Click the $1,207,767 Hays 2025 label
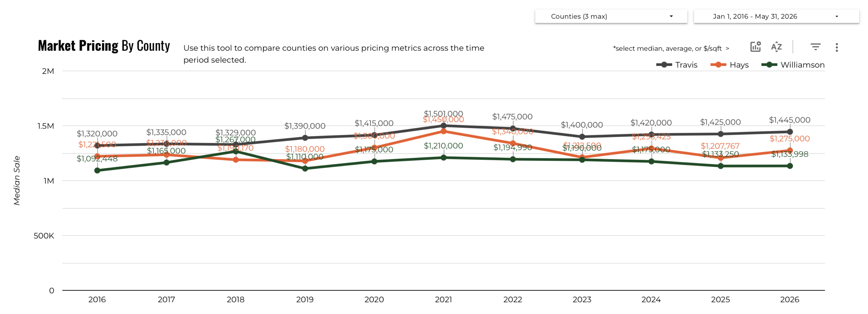This screenshot has height=314, width=868. (x=720, y=146)
